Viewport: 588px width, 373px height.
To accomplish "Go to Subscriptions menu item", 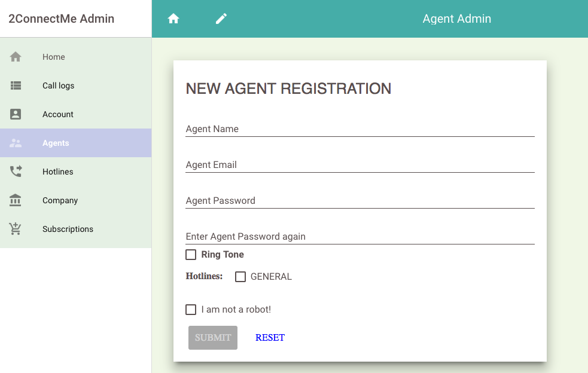I will coord(68,229).
